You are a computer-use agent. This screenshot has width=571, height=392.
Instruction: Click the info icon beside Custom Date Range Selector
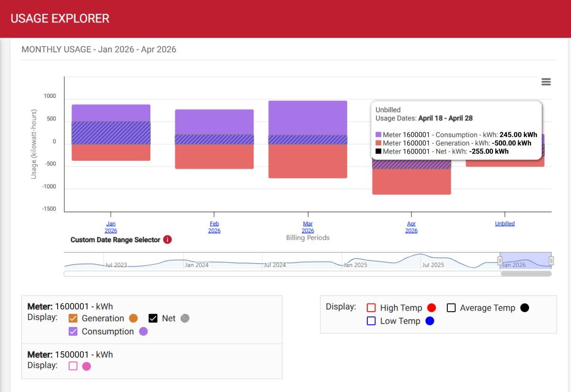point(167,240)
